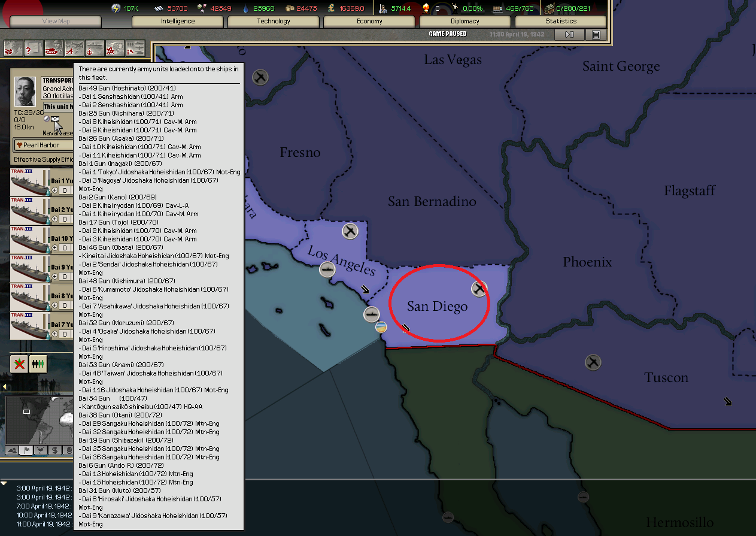This screenshot has height=536, width=756.
Task: Open the naval units anchor icon
Action: tap(95, 48)
